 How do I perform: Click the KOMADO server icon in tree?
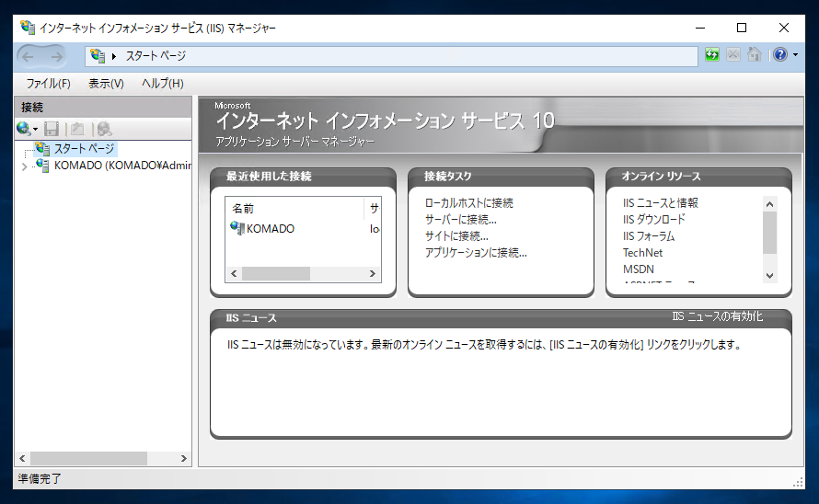(42, 166)
